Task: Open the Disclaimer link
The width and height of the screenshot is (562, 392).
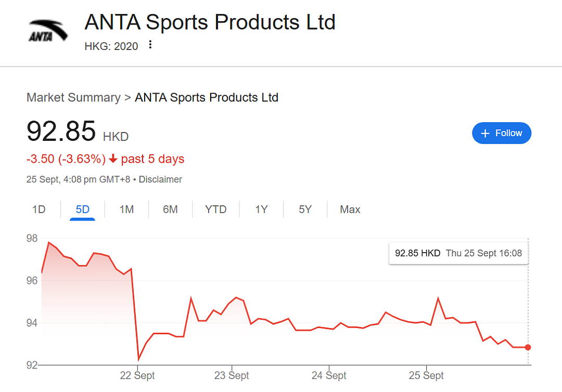Action: point(160,179)
